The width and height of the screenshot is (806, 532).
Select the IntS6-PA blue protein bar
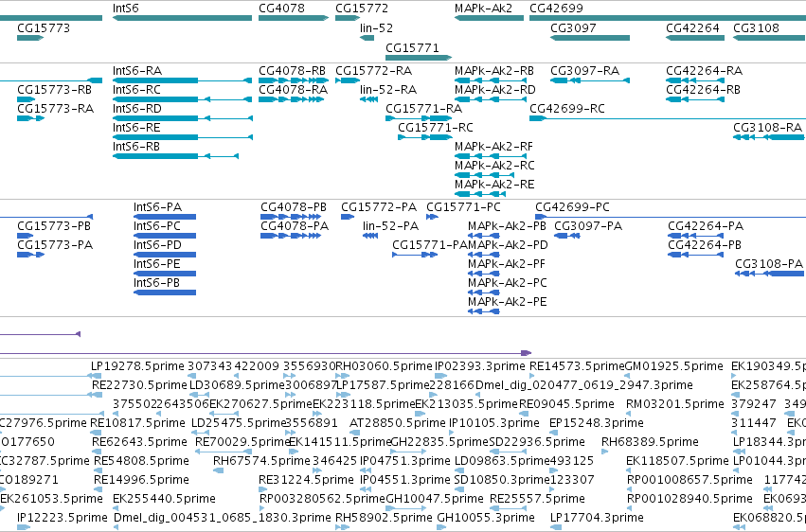(165, 217)
